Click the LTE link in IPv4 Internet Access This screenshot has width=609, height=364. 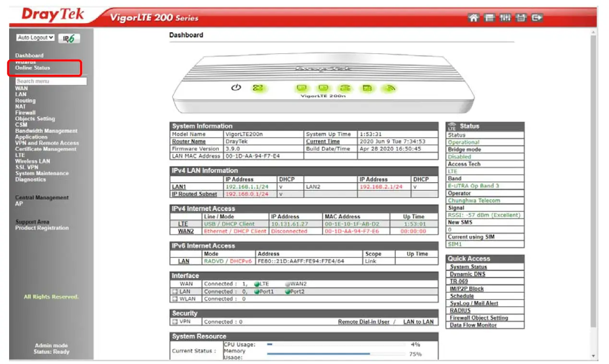click(x=183, y=224)
